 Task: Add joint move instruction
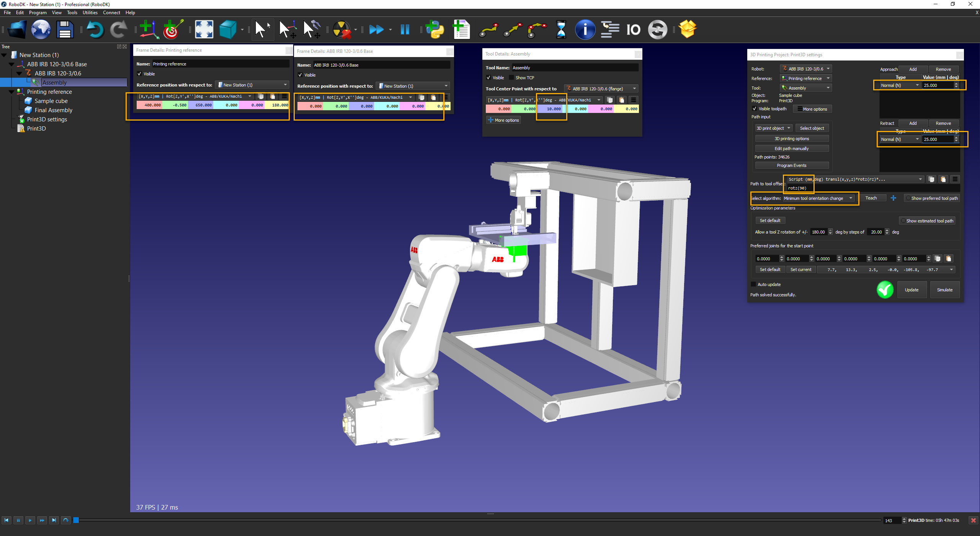coord(488,29)
